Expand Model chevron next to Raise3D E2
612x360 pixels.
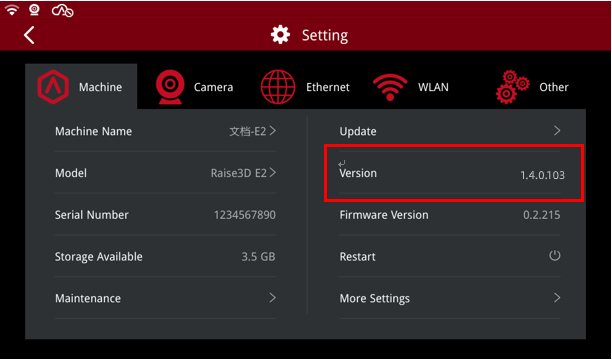pos(272,172)
